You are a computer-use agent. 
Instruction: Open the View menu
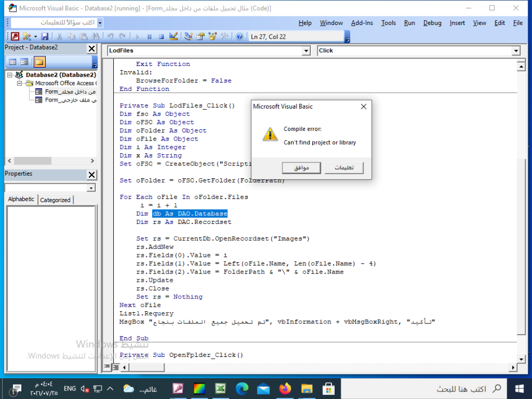click(x=479, y=23)
